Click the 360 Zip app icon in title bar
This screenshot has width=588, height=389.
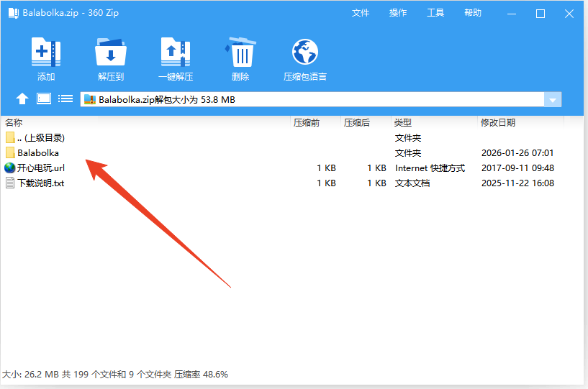(x=14, y=13)
